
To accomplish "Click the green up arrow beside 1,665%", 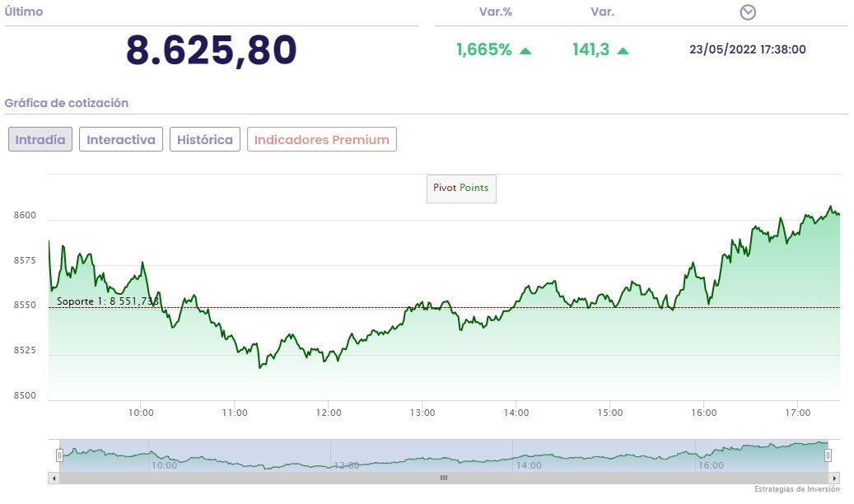I will [525, 50].
